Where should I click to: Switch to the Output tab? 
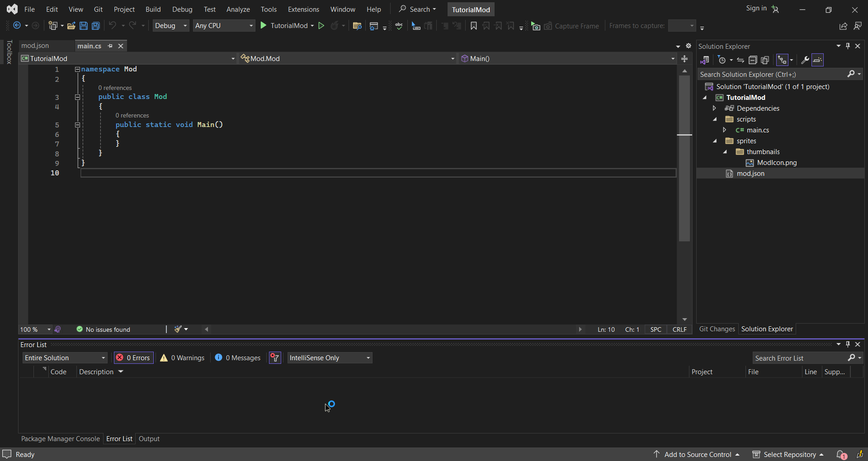[x=149, y=439]
